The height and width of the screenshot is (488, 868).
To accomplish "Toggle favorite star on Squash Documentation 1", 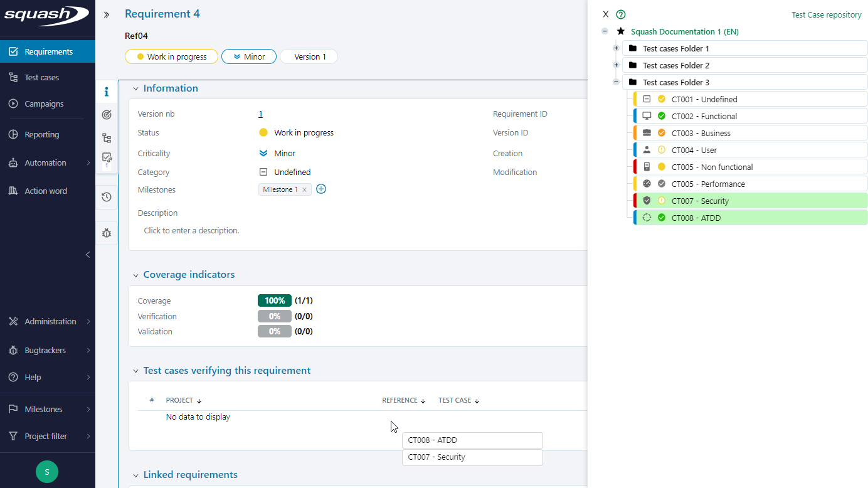I will click(x=620, y=31).
